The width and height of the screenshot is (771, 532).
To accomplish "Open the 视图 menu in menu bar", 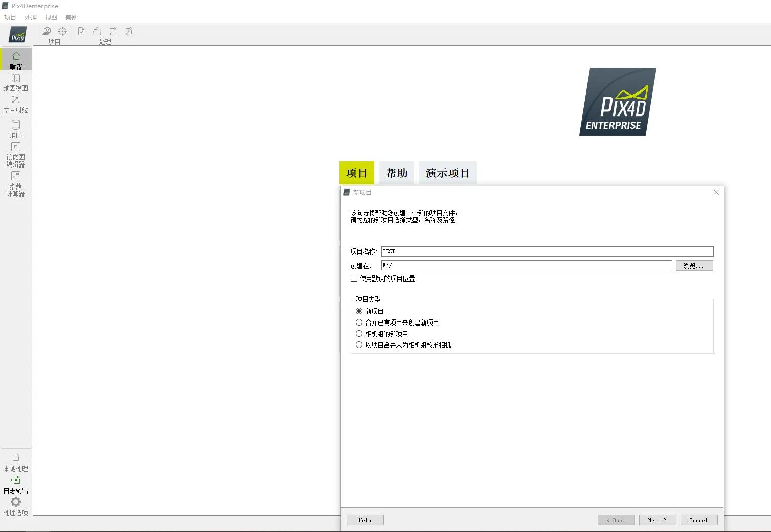I will [x=51, y=17].
